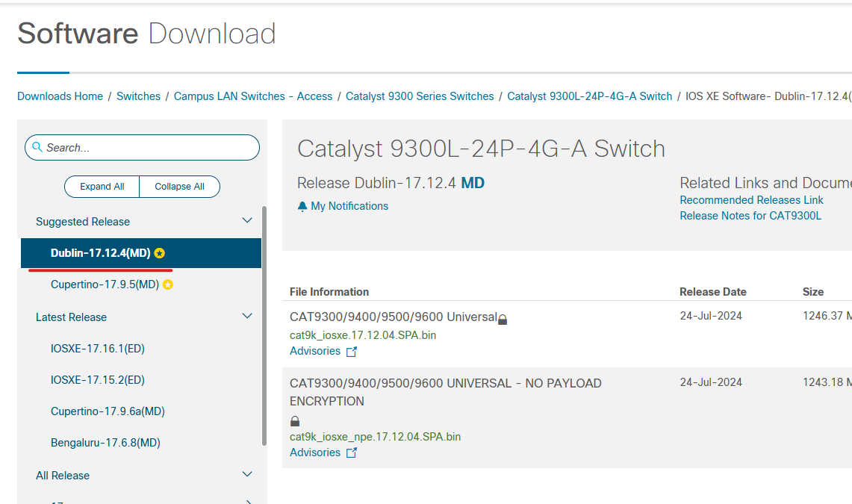The width and height of the screenshot is (852, 504).
Task: Collapse the Latest Release section chevron
Action: click(x=247, y=316)
